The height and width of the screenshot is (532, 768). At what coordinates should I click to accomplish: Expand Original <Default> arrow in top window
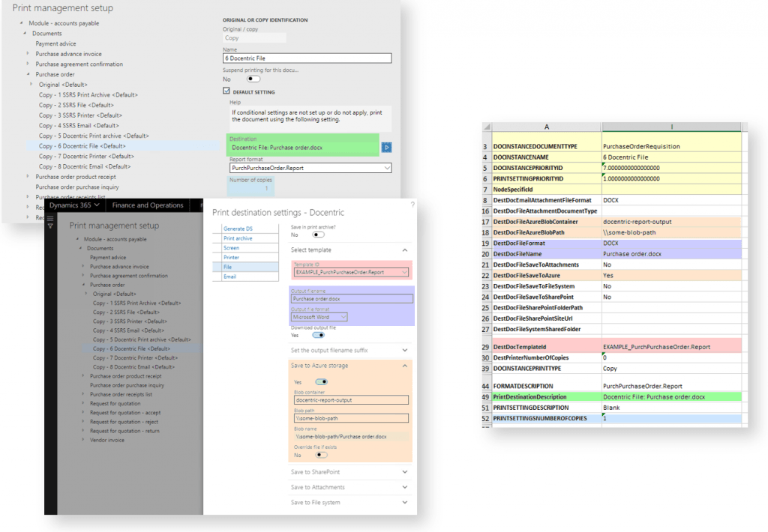tap(31, 84)
